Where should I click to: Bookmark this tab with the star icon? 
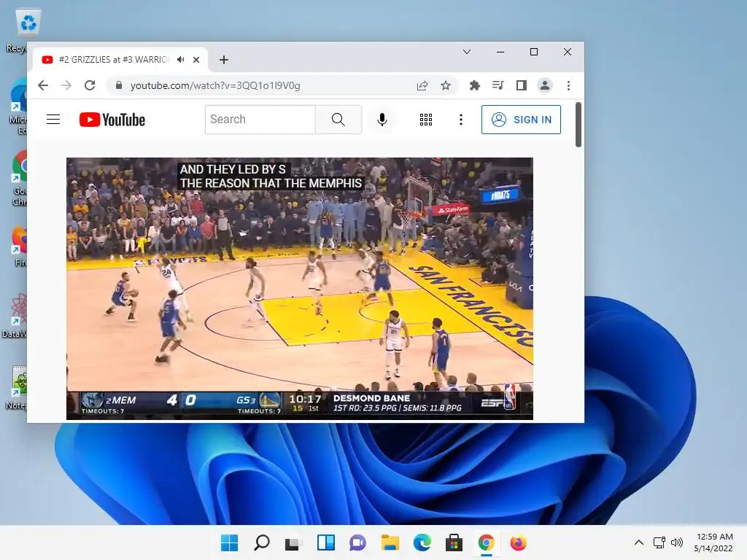coord(446,86)
